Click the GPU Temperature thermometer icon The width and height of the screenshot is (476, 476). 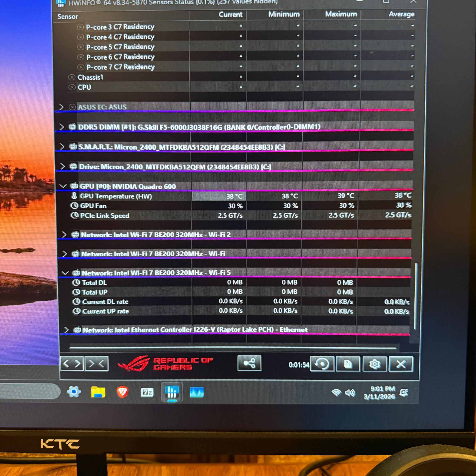tap(74, 196)
